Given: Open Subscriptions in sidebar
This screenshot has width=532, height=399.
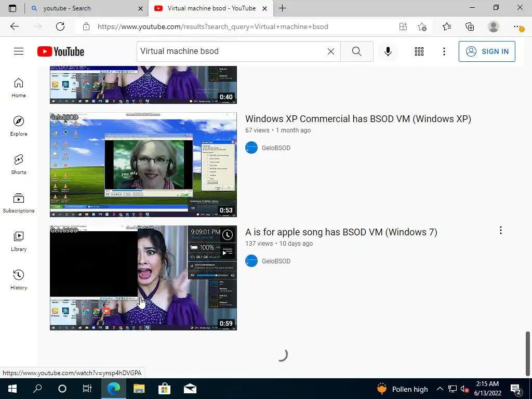Looking at the screenshot, I should point(19,203).
